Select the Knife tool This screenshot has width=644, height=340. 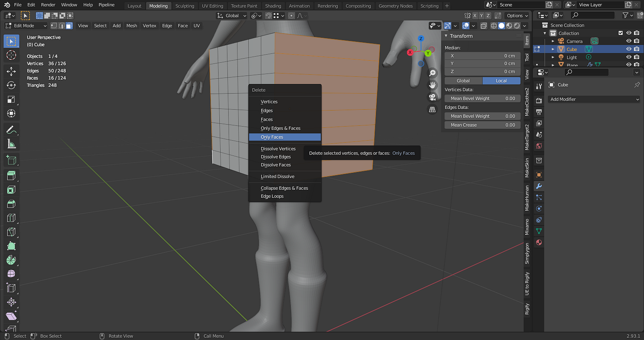11,232
